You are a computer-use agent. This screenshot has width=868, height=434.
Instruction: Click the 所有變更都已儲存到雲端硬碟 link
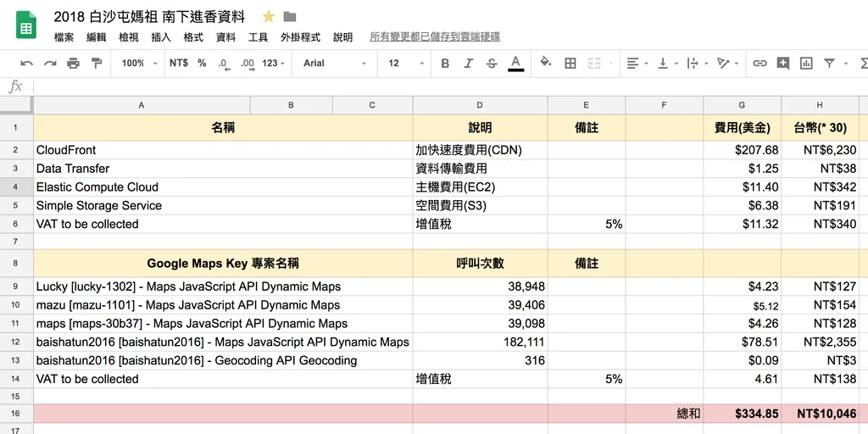pyautogui.click(x=435, y=37)
